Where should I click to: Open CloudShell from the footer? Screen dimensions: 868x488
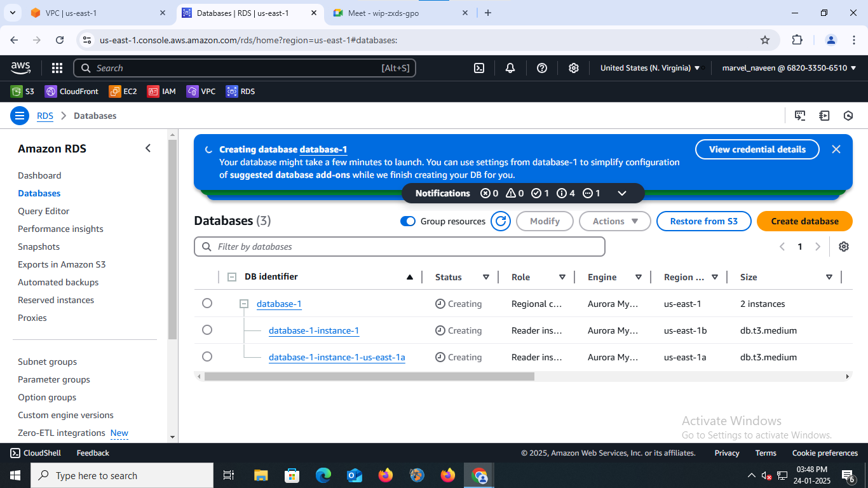pos(35,453)
